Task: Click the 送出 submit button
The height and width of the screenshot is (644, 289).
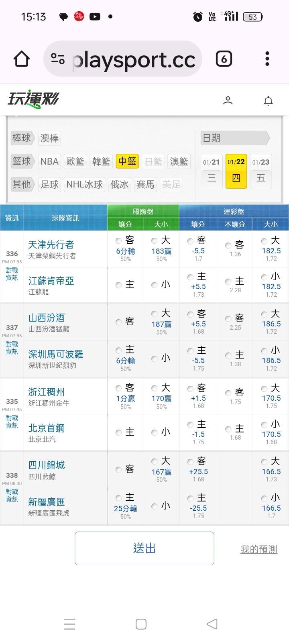Action: 144,548
